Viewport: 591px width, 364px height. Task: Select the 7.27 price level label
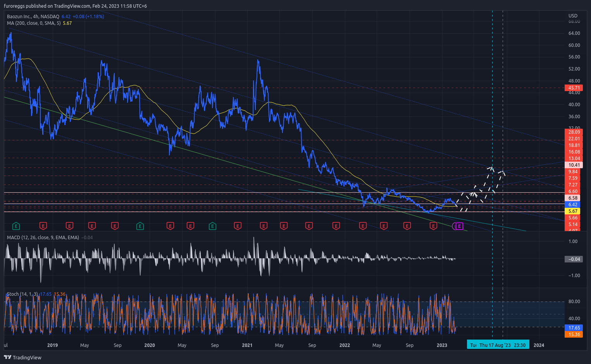[x=574, y=185]
